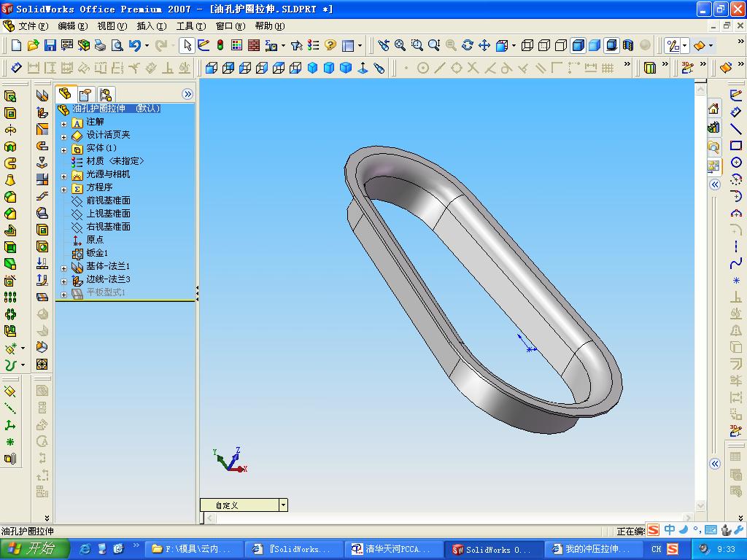Click the Home icon in the task pane
The width and height of the screenshot is (747, 560).
click(x=713, y=109)
